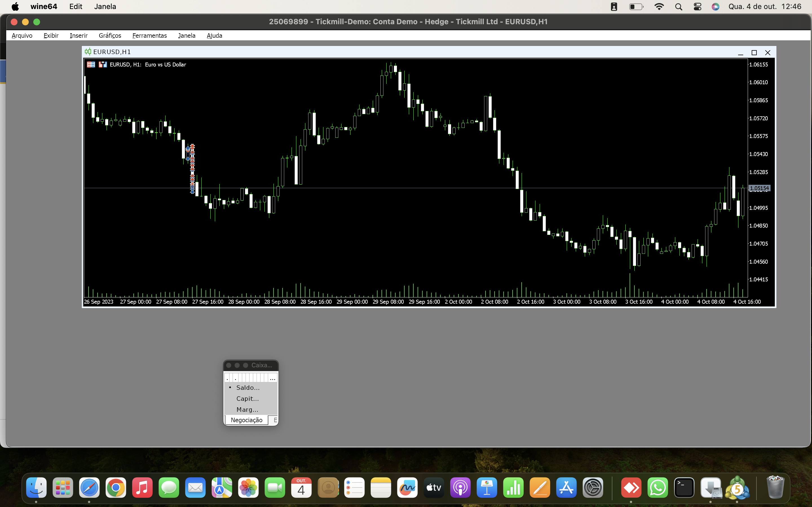The image size is (812, 507).
Task: Open the Depth of Market icon on chart
Action: [91, 65]
